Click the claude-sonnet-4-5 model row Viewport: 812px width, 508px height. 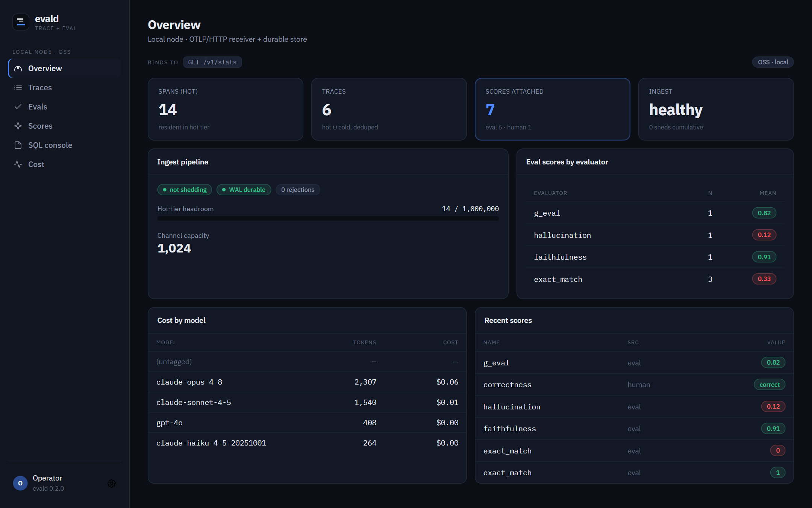[307, 402]
